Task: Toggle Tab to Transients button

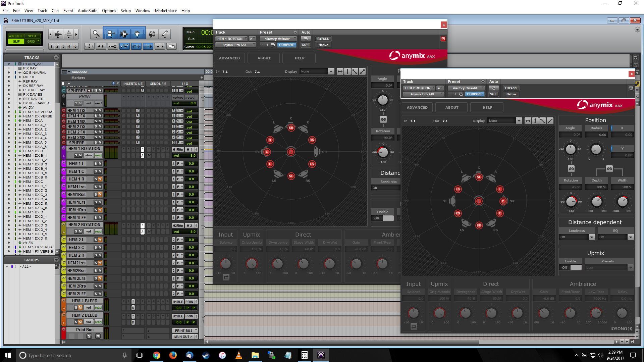Action: click(x=101, y=46)
